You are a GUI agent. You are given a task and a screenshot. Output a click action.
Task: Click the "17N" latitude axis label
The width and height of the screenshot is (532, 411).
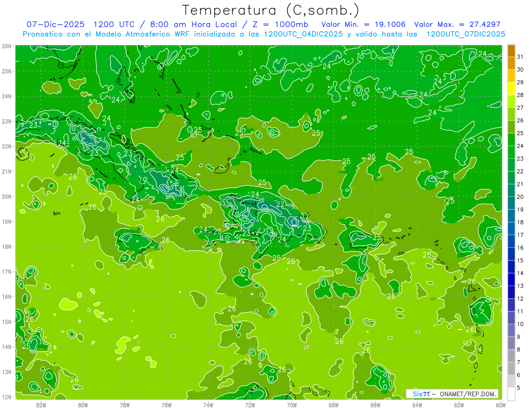[x=7, y=271]
